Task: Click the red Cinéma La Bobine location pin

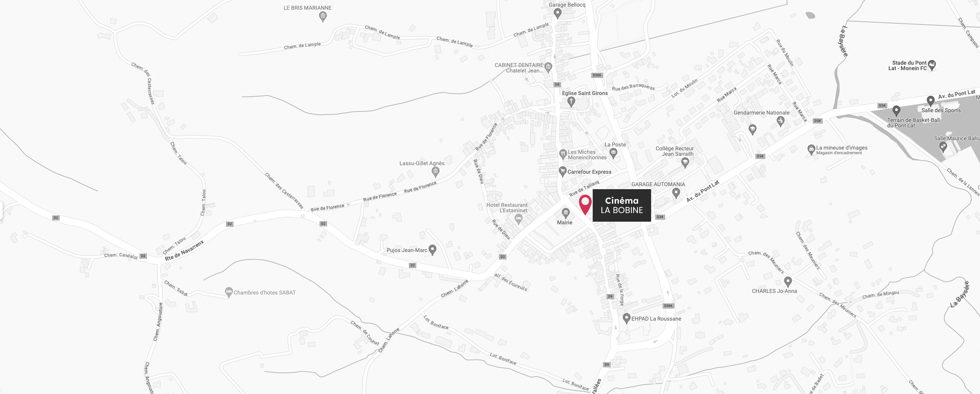Action: pos(585,204)
